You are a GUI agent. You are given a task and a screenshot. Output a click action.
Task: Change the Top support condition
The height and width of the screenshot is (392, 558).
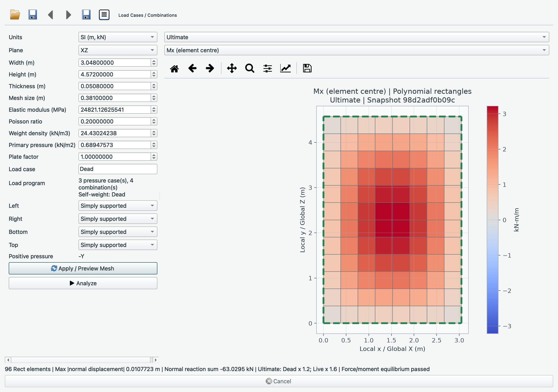tap(118, 245)
